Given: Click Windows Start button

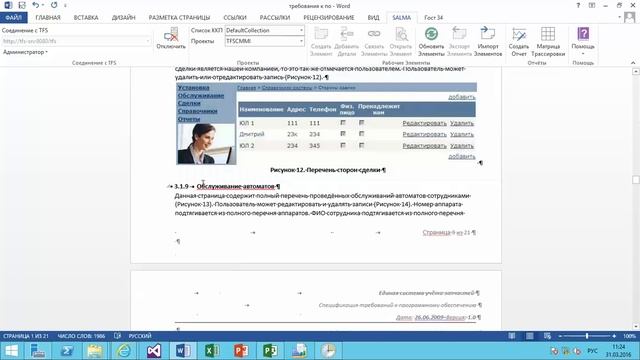Looking at the screenshot, I should click(11, 351).
